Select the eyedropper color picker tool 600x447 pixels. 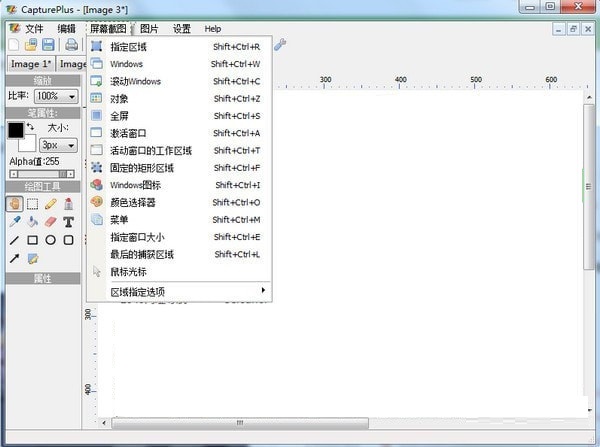click(15, 222)
